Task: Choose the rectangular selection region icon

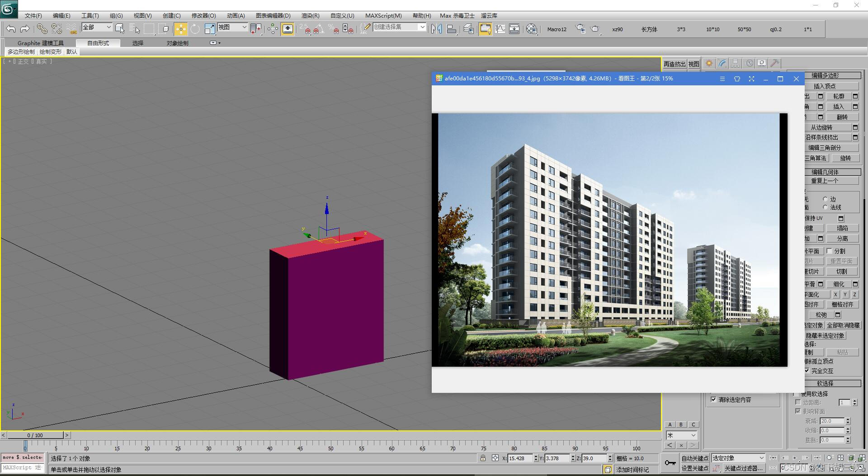Action: [149, 29]
